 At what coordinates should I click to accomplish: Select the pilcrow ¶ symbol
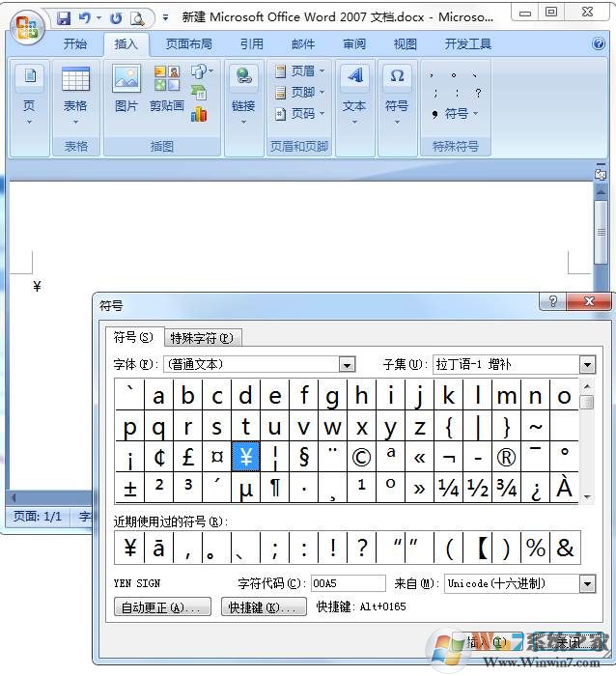[x=274, y=488]
